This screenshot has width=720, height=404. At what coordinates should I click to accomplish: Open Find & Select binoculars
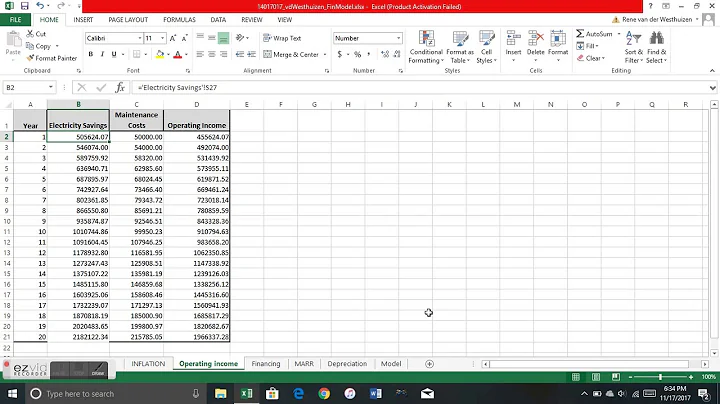(657, 47)
